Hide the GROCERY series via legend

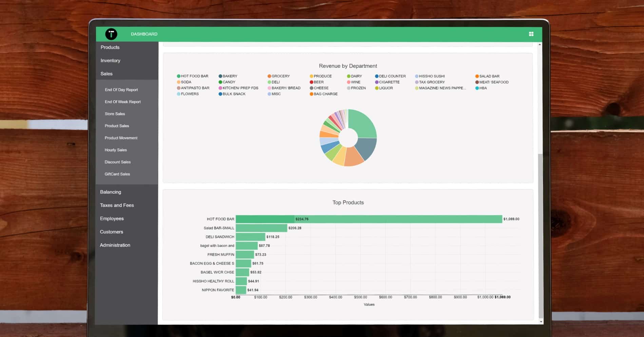tap(279, 76)
